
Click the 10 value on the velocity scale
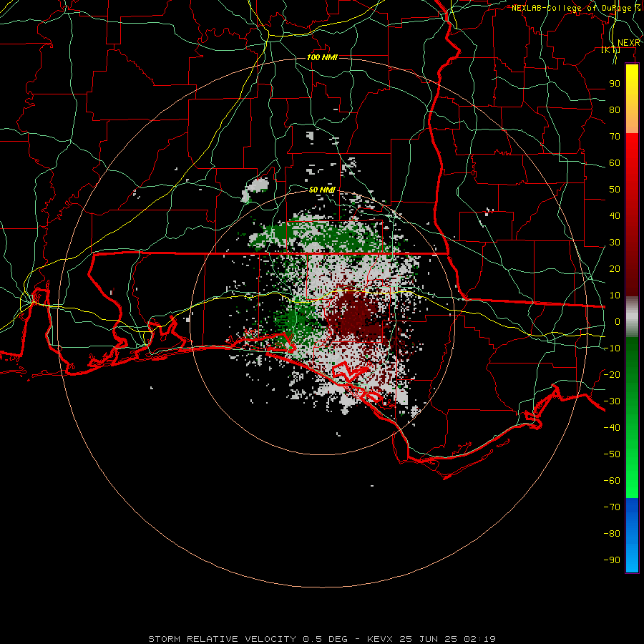click(615, 296)
